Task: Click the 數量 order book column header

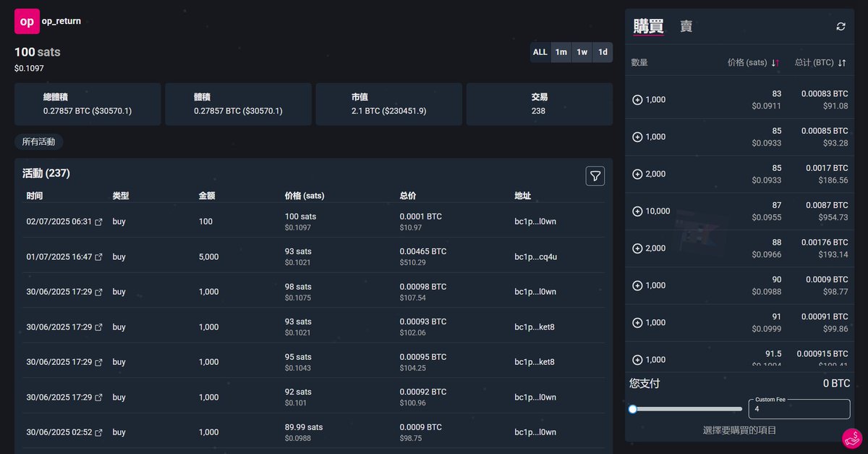Action: pos(639,63)
